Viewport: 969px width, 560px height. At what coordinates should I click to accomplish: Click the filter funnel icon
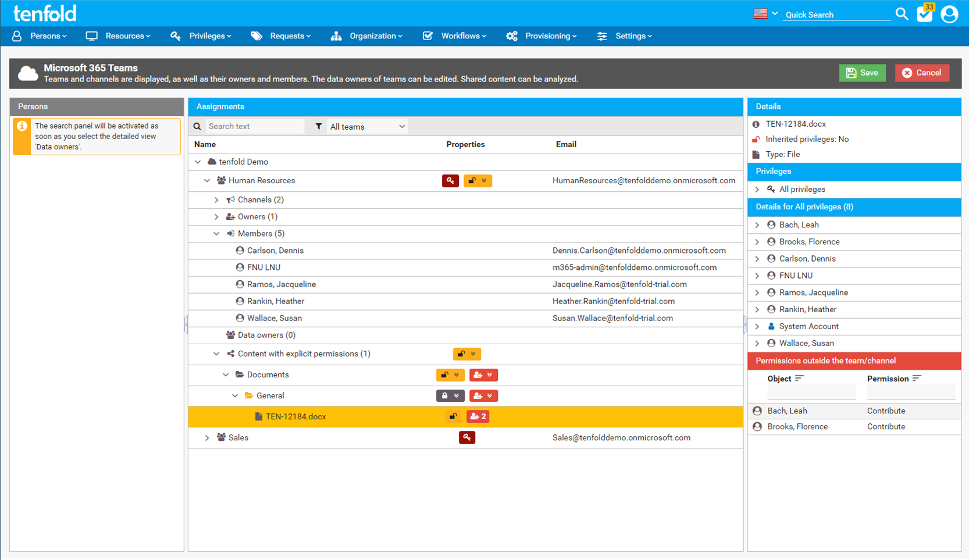tap(318, 126)
